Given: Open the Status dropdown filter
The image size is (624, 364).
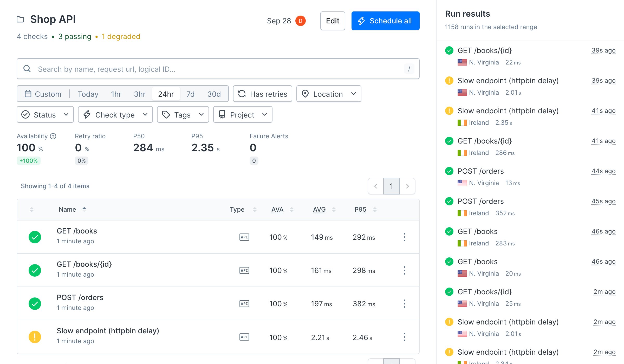Looking at the screenshot, I should pos(45,114).
